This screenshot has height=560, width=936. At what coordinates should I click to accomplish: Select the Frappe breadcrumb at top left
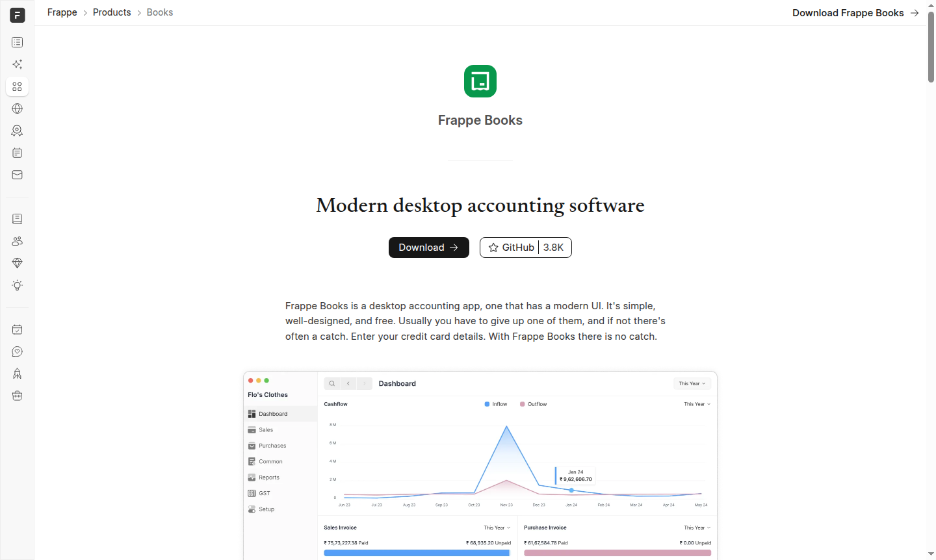pos(62,12)
